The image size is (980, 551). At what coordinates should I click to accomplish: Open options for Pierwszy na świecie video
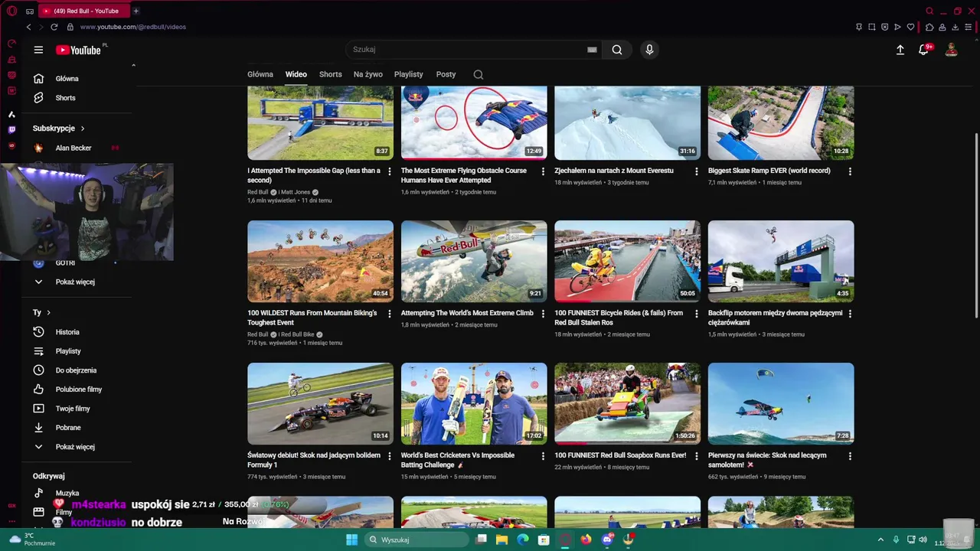click(x=850, y=456)
